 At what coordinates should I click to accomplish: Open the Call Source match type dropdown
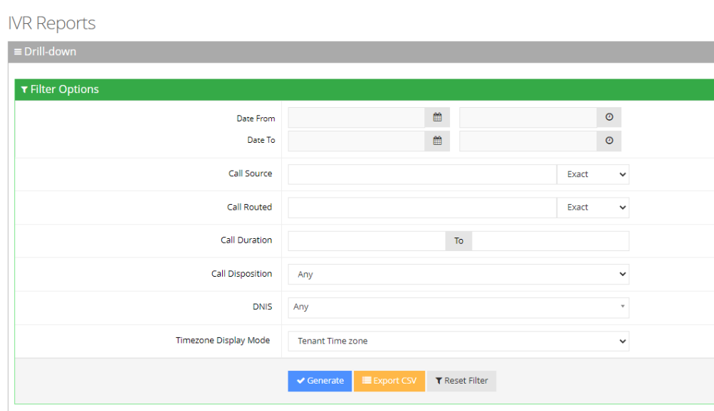593,174
